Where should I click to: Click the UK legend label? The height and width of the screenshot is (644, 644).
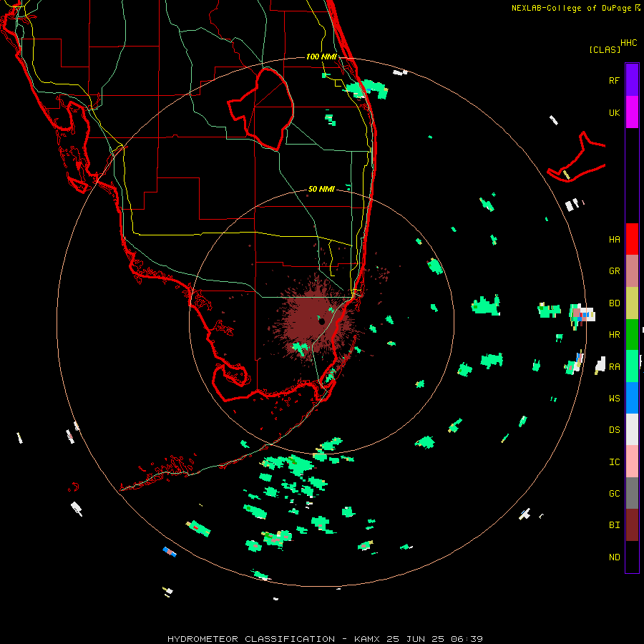coord(614,112)
